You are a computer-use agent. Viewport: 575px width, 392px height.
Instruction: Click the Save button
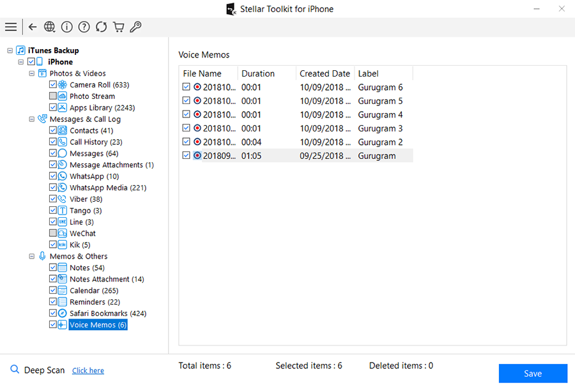click(533, 373)
